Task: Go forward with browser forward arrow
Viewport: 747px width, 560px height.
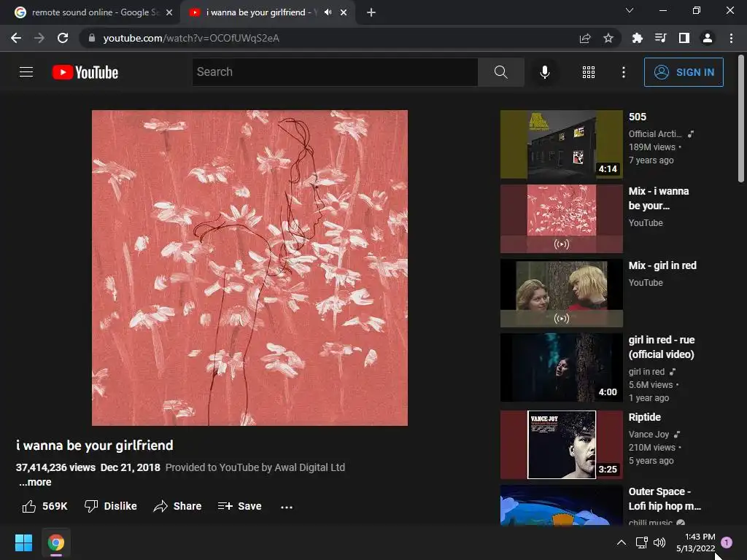Action: (x=39, y=38)
